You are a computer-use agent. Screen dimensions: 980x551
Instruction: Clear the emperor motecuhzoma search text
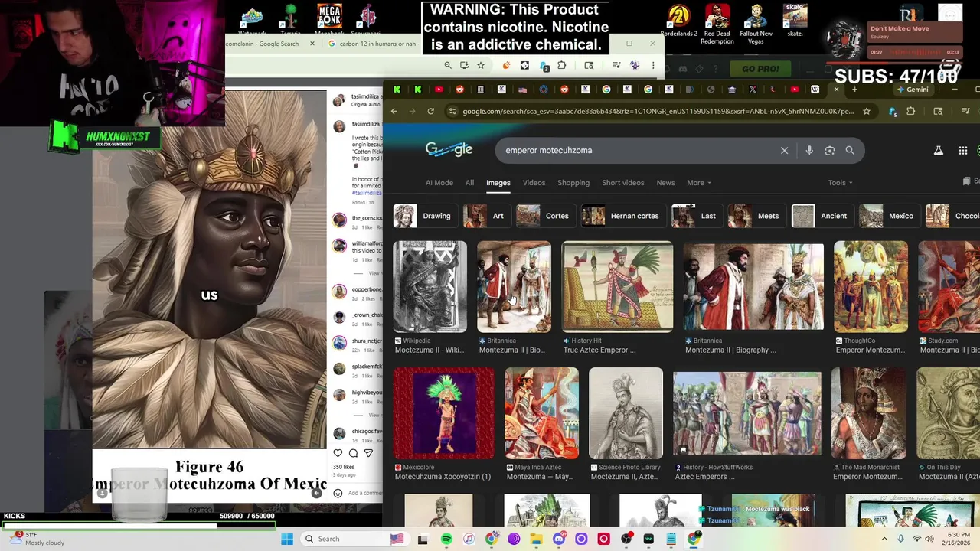click(784, 151)
